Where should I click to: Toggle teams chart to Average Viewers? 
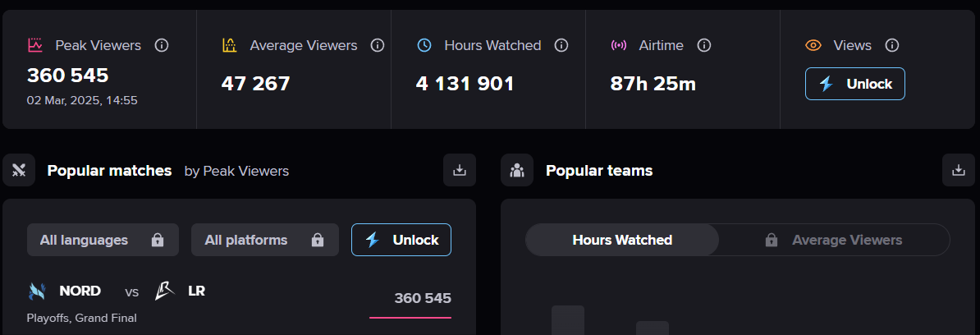(x=834, y=240)
